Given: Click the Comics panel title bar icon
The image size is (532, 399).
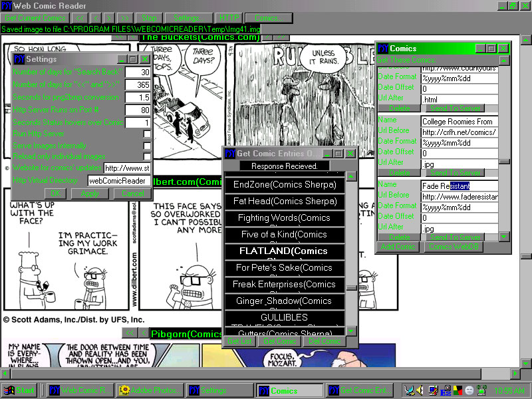Looking at the screenshot, I should [383, 48].
